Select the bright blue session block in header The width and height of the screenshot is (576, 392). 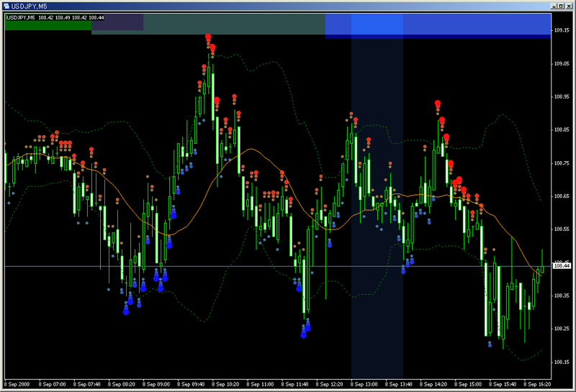pos(377,24)
